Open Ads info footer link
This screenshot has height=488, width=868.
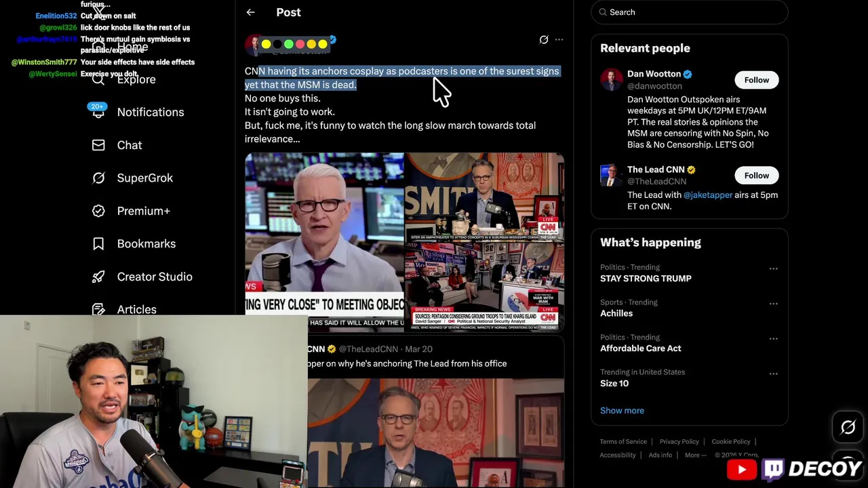pyautogui.click(x=660, y=455)
